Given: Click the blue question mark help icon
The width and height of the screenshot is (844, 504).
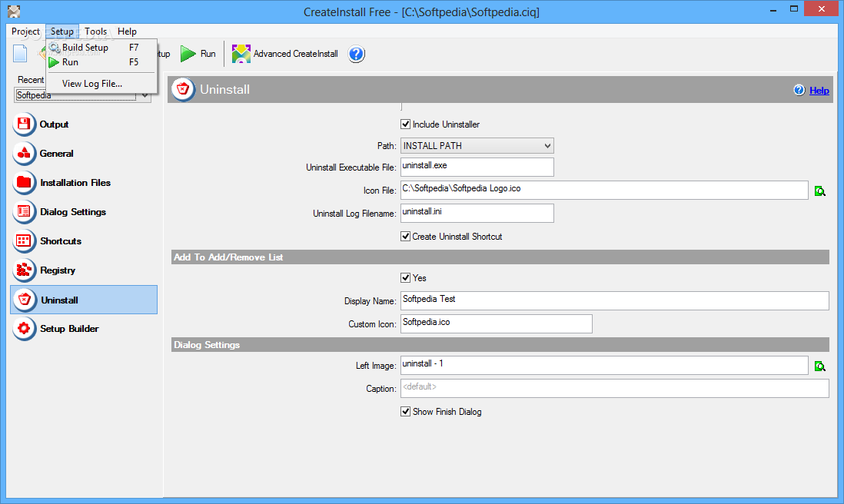Looking at the screenshot, I should click(x=357, y=54).
